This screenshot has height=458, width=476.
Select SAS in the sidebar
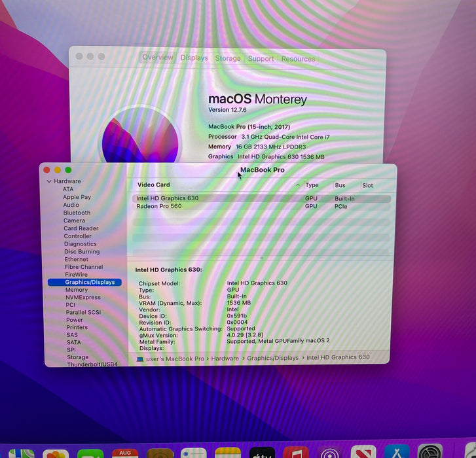click(72, 335)
